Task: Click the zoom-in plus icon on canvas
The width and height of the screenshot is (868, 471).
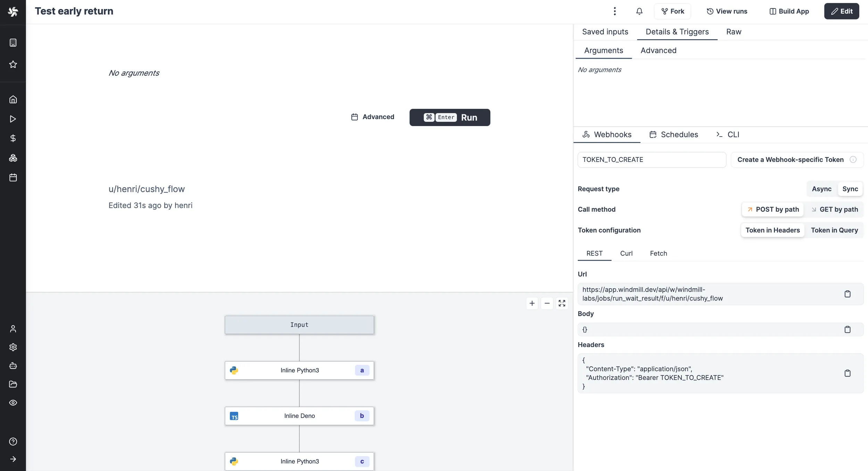Action: (x=532, y=303)
